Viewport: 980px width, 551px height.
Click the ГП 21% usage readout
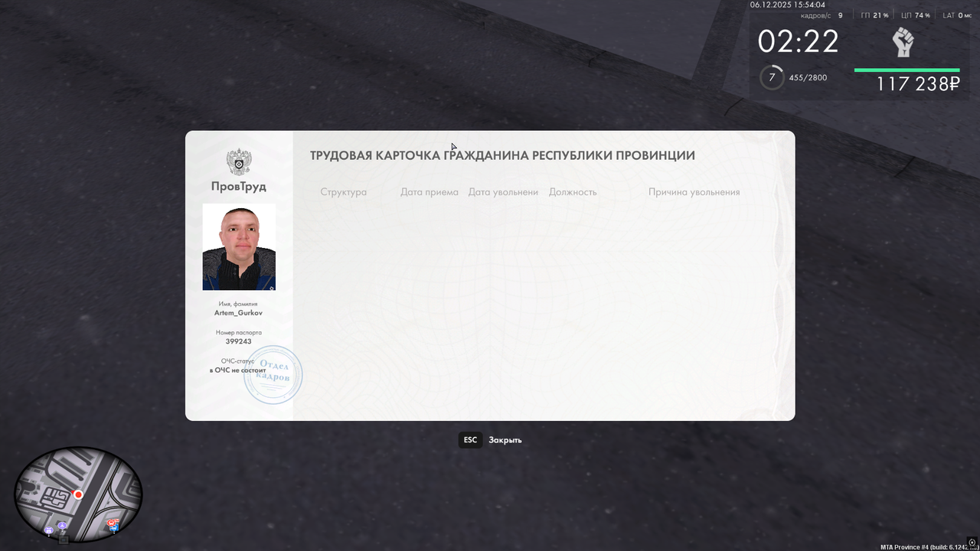point(874,15)
